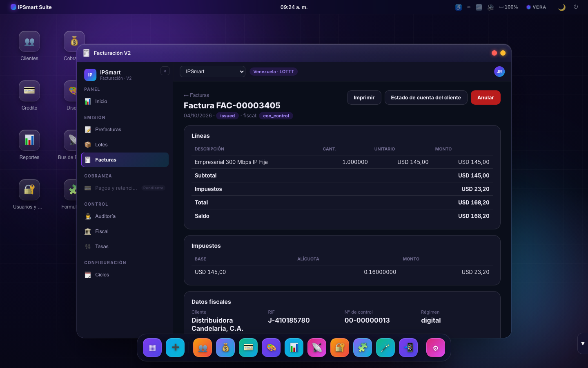Click the Impuestos USD 23,20 amount in Líneas
The image size is (588, 368).
point(475,189)
